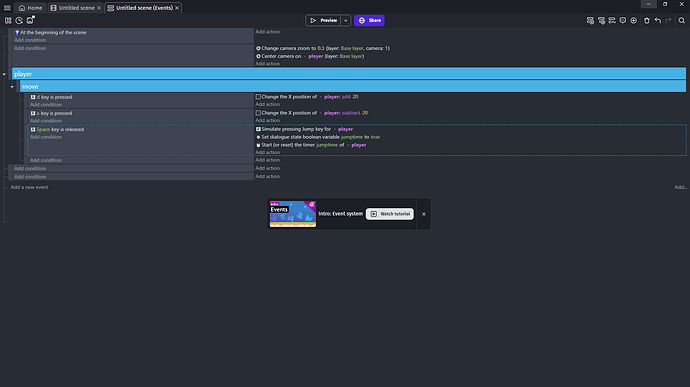Viewport: 690px width, 387px height.
Task: Click the Share button
Action: click(x=369, y=20)
